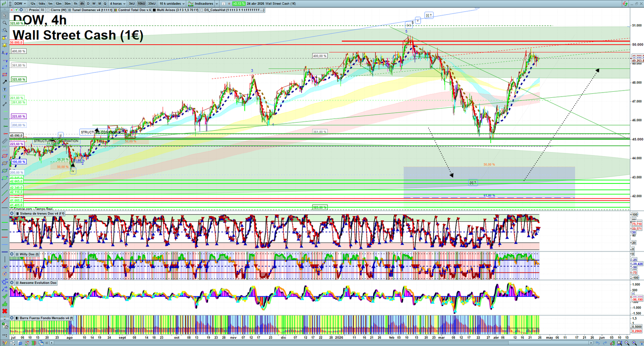Open the DOW instrument dropdown
644x346 pixels.
pos(20,4)
